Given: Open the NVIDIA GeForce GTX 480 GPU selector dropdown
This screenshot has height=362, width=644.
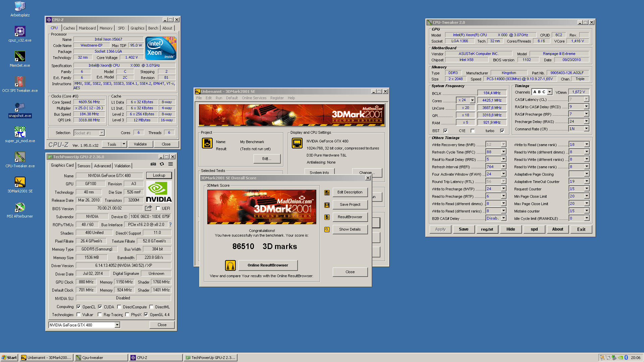Looking at the screenshot, I should pos(117,325).
